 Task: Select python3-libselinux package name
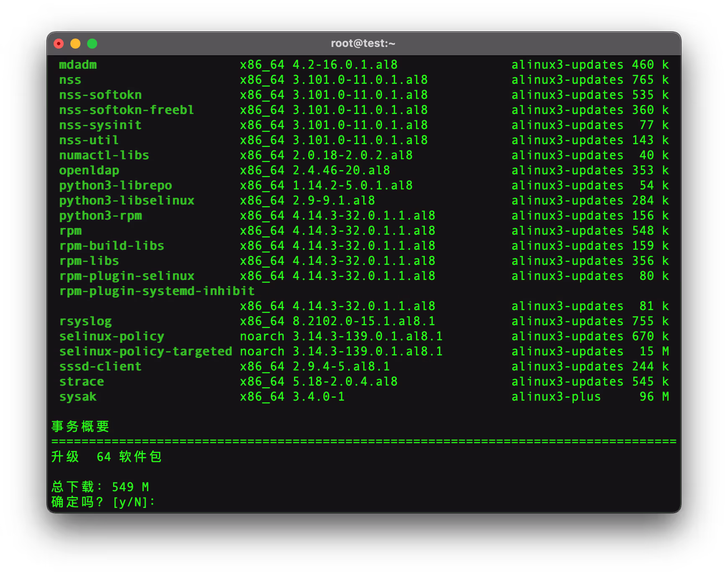click(127, 201)
